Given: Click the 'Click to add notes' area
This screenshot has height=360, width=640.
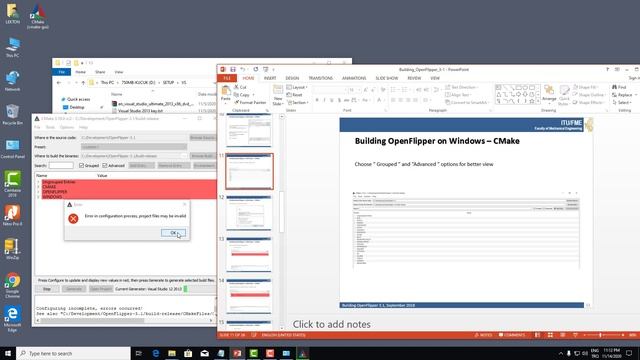Looking at the screenshot, I should [331, 324].
